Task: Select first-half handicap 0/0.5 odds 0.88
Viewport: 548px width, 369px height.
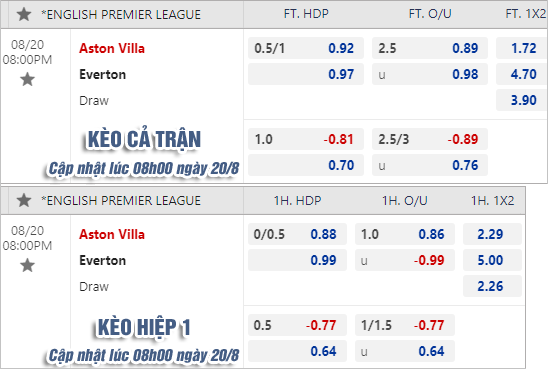Action: tap(297, 234)
